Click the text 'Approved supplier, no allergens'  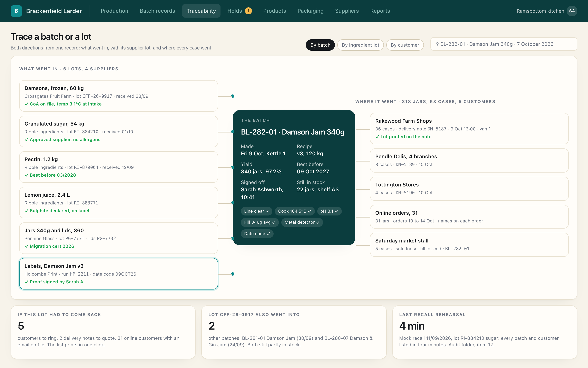[x=65, y=139]
